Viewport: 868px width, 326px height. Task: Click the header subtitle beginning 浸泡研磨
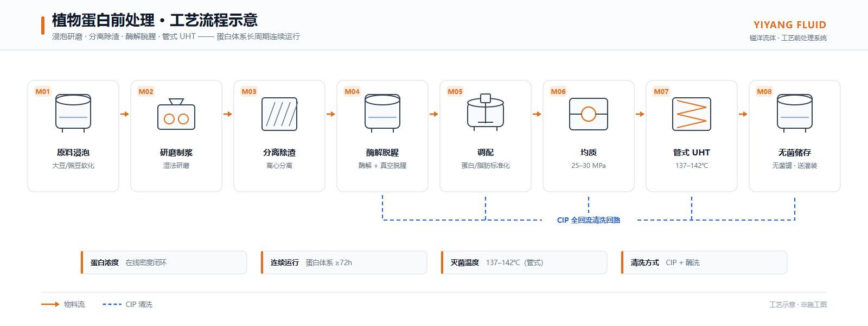pos(176,36)
